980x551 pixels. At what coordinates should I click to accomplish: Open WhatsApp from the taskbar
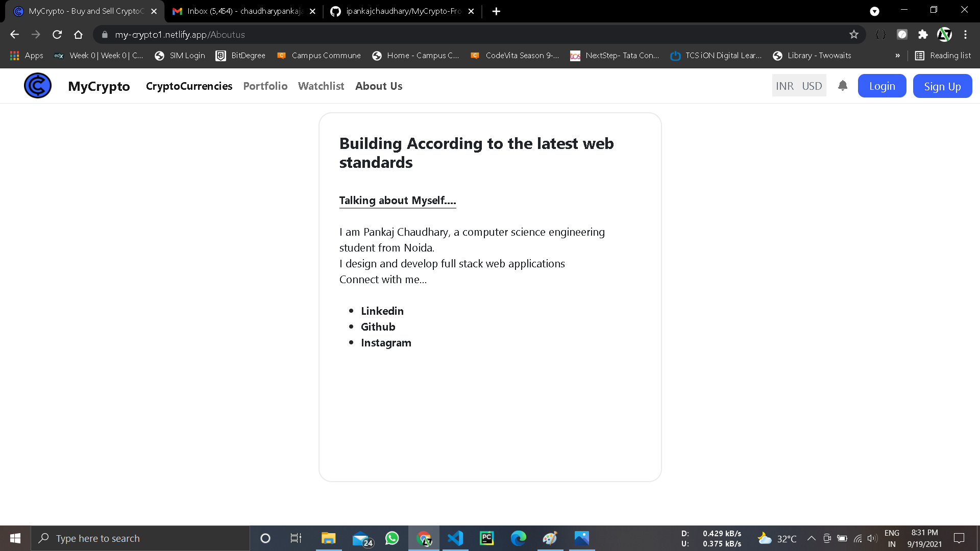(x=392, y=538)
